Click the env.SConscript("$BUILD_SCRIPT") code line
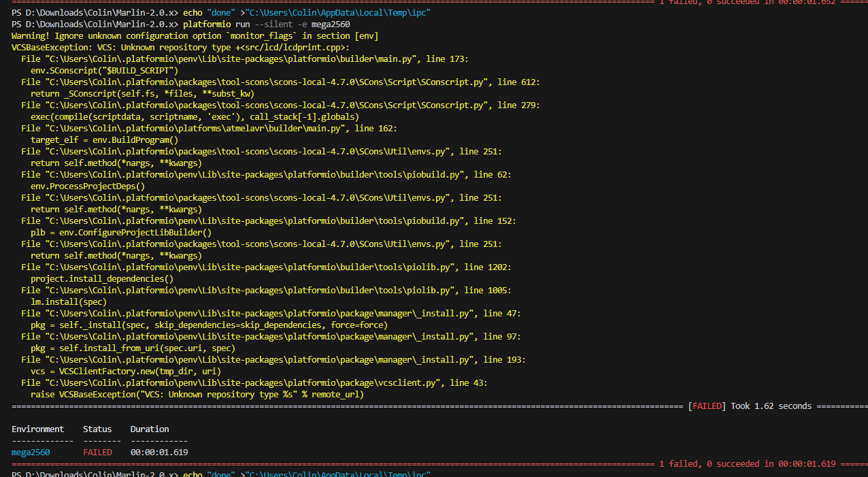Viewport: 868px width, 477px height. (104, 70)
